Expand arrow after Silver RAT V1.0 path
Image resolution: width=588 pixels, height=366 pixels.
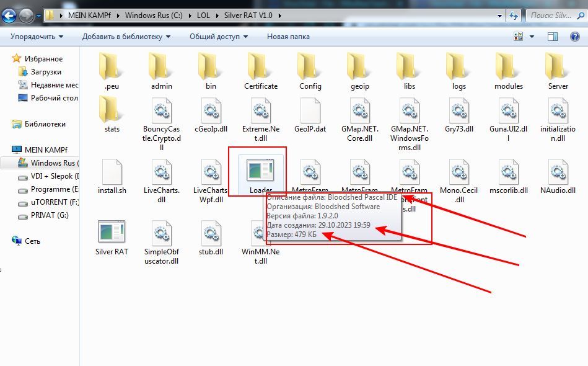coord(280,16)
